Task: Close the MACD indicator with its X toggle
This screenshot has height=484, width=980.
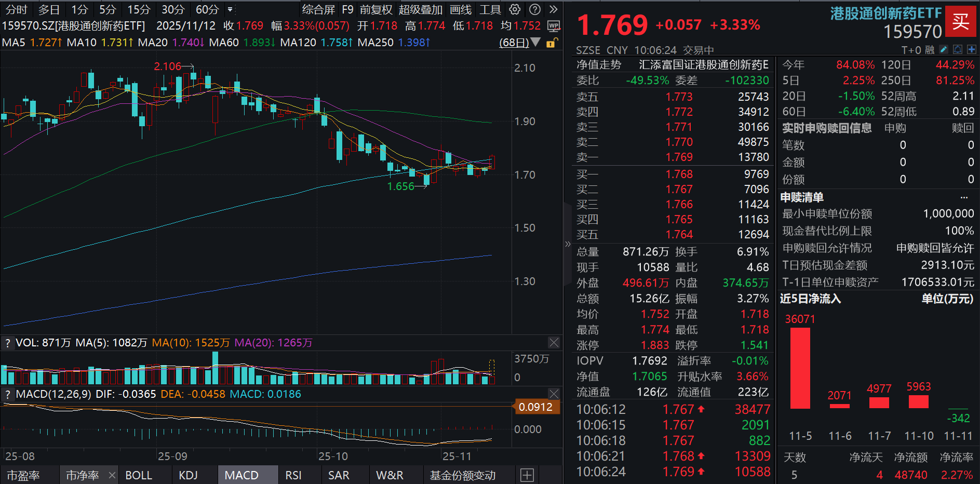Action: tap(554, 394)
